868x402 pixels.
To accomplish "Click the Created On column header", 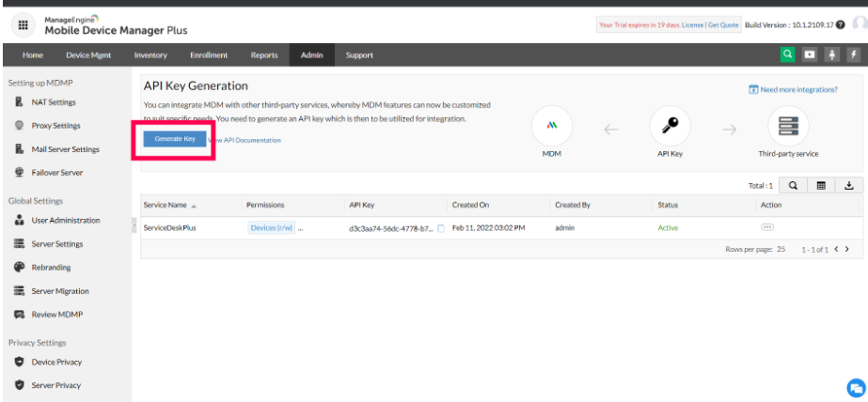I will 470,205.
